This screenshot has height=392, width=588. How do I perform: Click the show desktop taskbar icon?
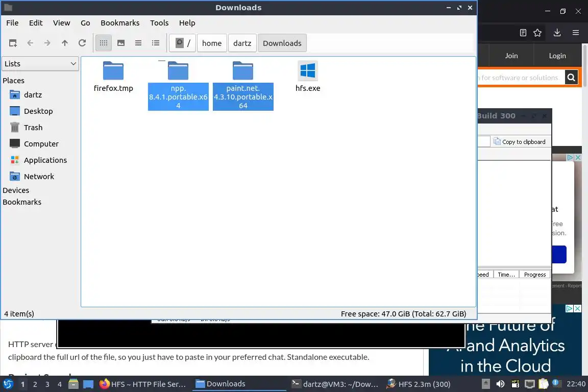[x=88, y=384]
